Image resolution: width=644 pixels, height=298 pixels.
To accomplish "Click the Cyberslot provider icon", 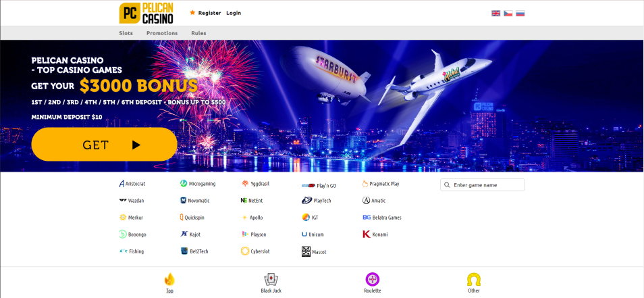I will click(245, 251).
